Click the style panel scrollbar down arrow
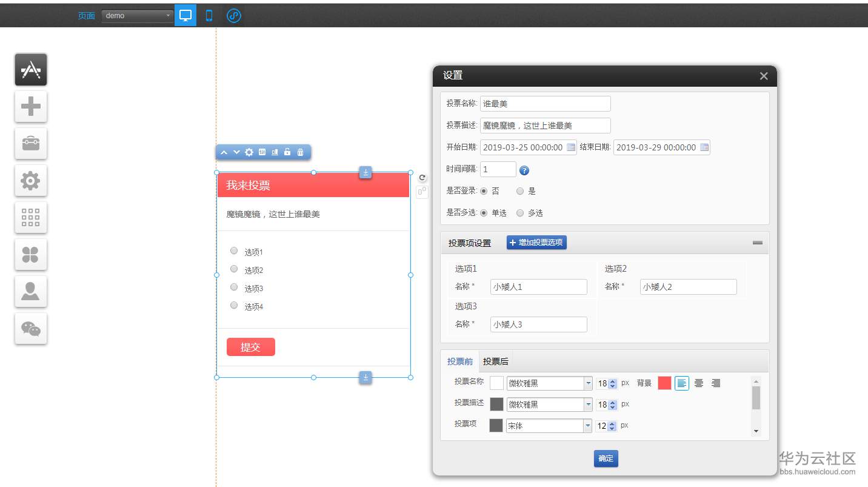This screenshot has width=868, height=487. (x=756, y=432)
